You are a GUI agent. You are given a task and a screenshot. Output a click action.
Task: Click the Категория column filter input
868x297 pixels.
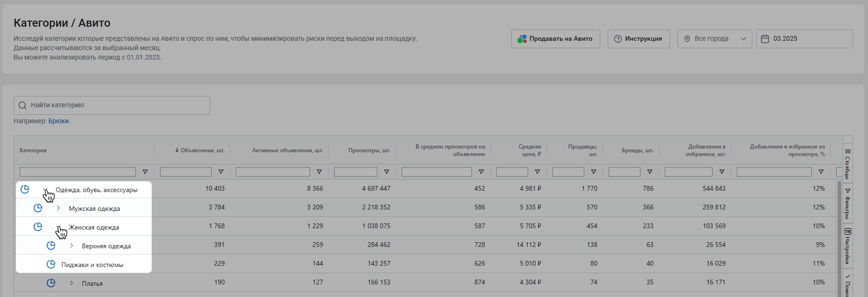(x=78, y=172)
